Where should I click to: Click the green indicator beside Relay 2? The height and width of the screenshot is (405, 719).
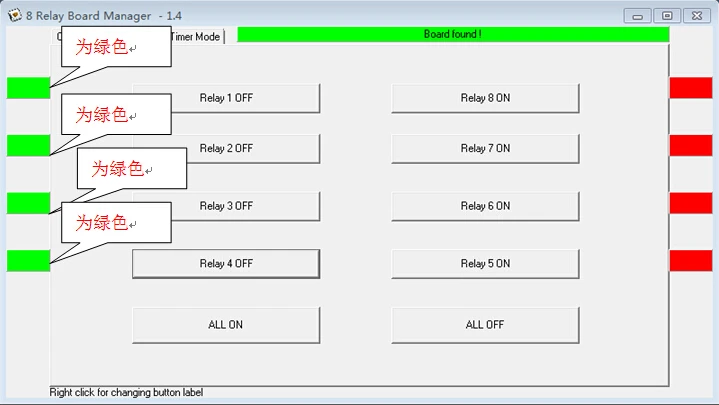[x=28, y=145]
